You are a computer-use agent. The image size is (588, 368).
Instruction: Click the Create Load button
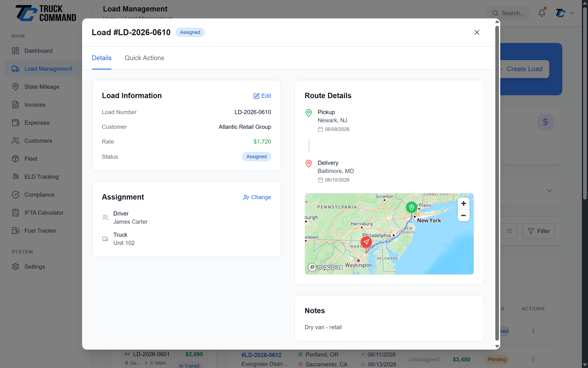coord(524,69)
